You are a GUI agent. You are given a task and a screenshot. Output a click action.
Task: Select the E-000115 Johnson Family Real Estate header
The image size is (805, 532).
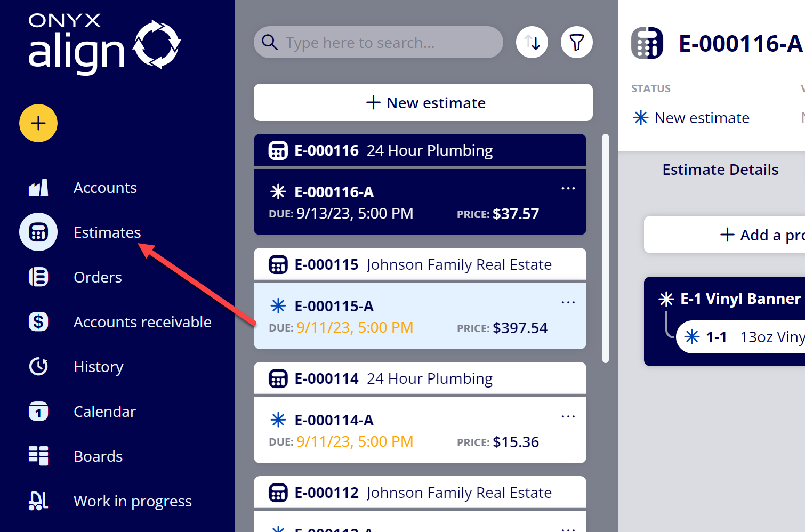click(420, 264)
